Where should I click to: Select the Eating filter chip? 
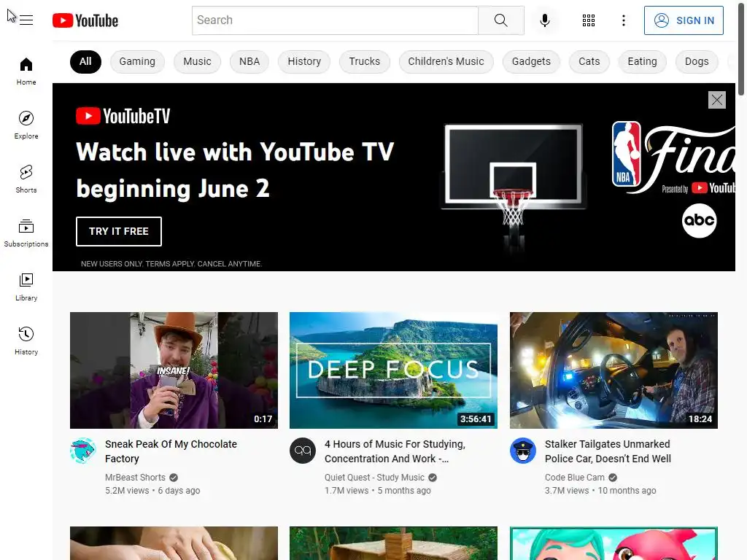click(642, 62)
